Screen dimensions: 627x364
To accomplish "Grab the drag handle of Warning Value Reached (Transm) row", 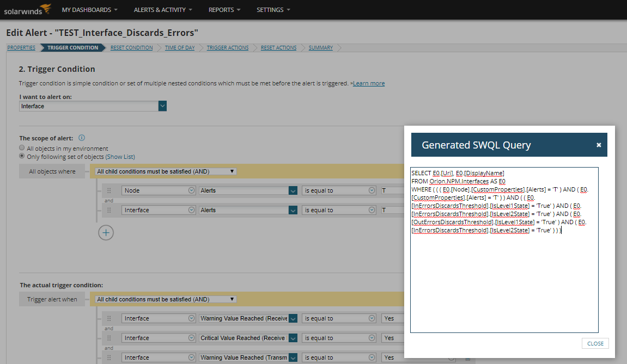I will click(x=109, y=357).
